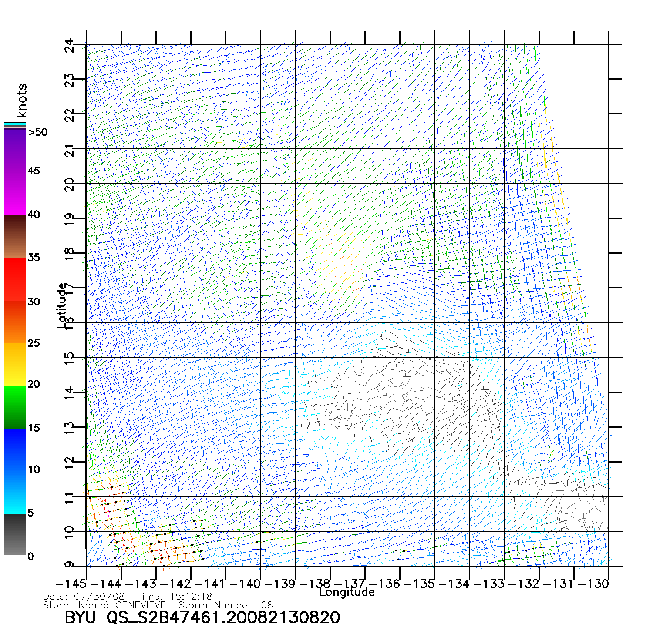Select the green 15-20 knots legend band

pos(15,407)
